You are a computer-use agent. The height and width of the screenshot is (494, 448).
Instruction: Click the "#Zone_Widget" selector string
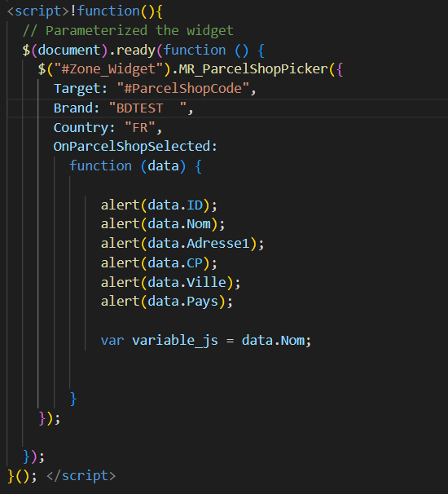coord(108,69)
